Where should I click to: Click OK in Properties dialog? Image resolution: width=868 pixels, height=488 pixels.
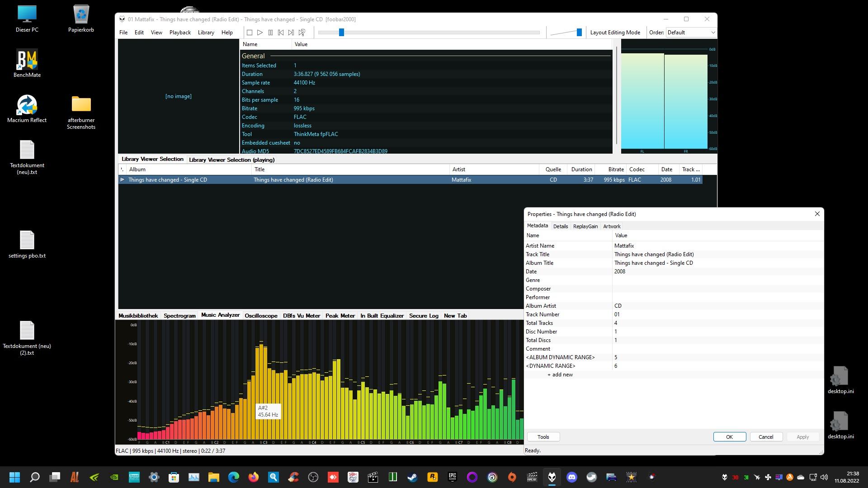click(730, 437)
